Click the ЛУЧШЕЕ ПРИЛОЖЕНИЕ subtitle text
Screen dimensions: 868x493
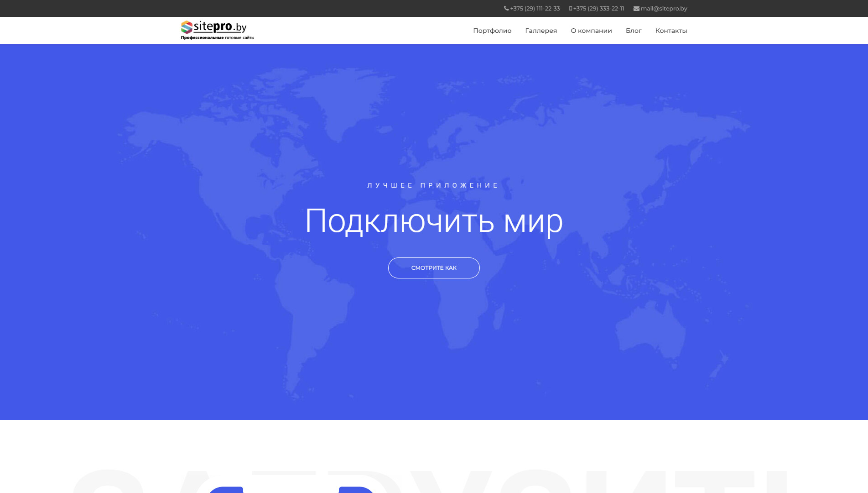(432, 185)
